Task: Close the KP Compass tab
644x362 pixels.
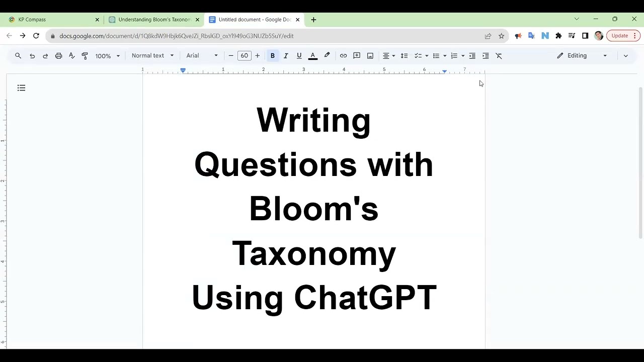Action: (97, 20)
